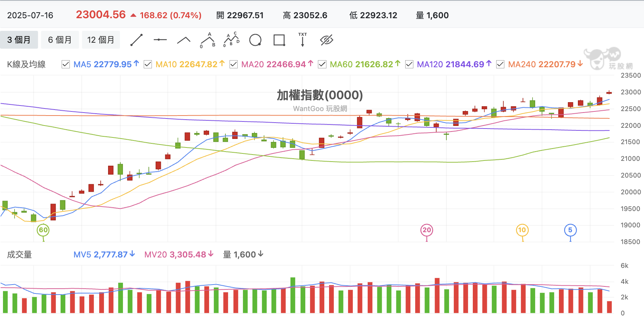Uncheck the MA60 moving average checkbox
644x318 pixels.
pyautogui.click(x=322, y=64)
